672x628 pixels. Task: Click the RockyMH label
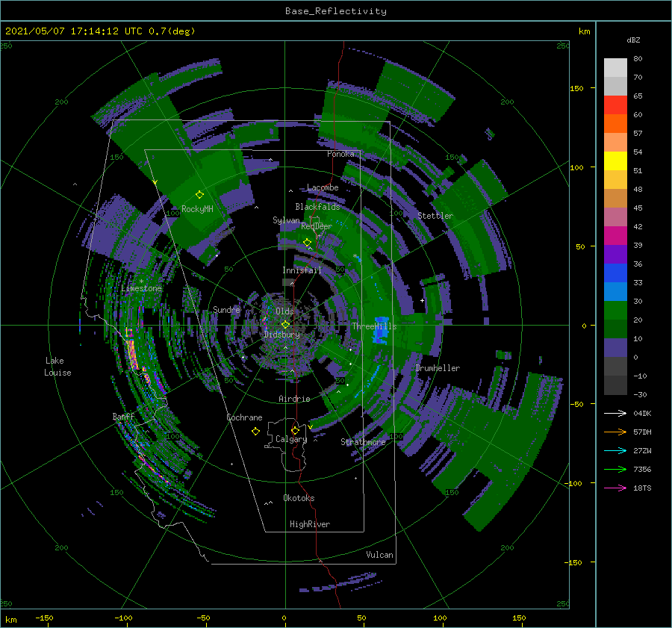(x=197, y=209)
